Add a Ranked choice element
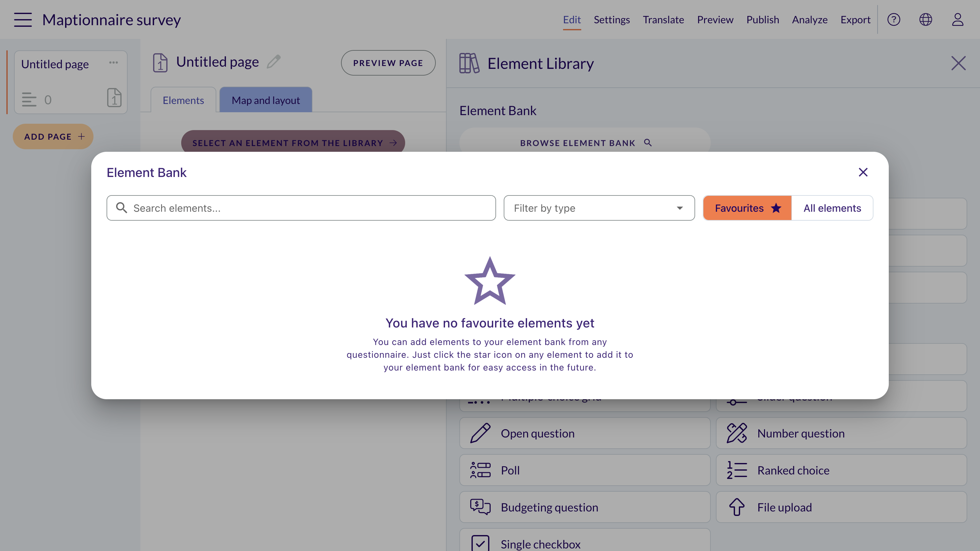The width and height of the screenshot is (980, 551). (841, 470)
